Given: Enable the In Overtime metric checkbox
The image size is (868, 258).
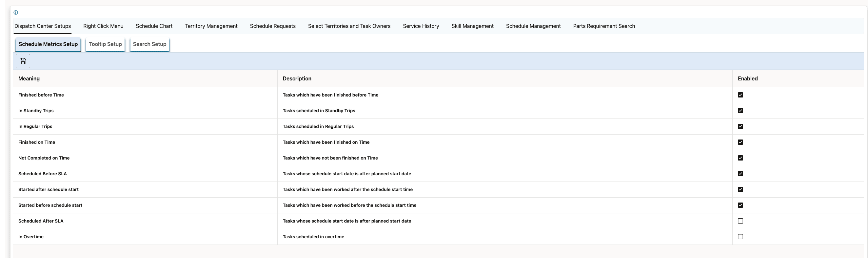Looking at the screenshot, I should coord(740,237).
